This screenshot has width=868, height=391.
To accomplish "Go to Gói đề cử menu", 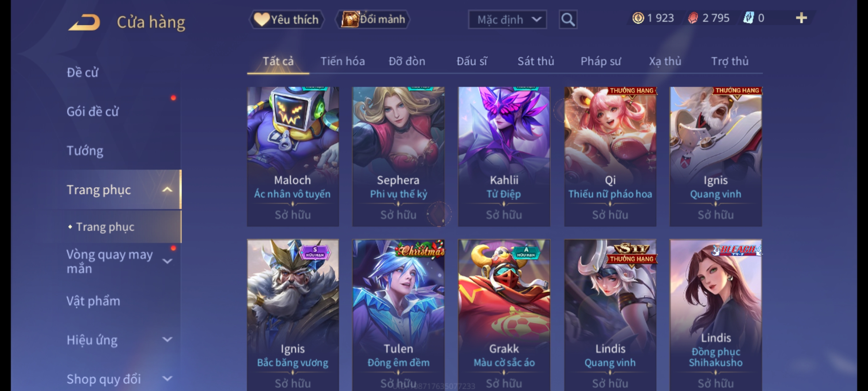I will coord(93,111).
